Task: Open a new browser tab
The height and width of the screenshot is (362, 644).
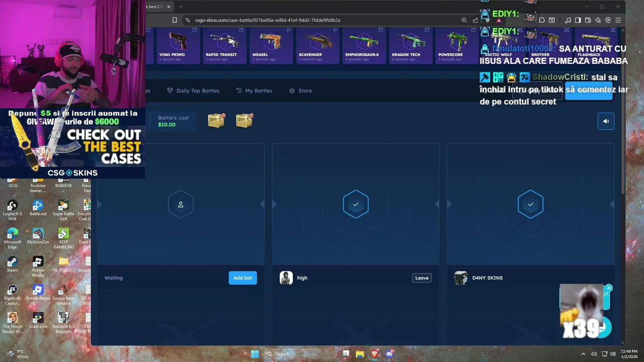Action: 181,7
